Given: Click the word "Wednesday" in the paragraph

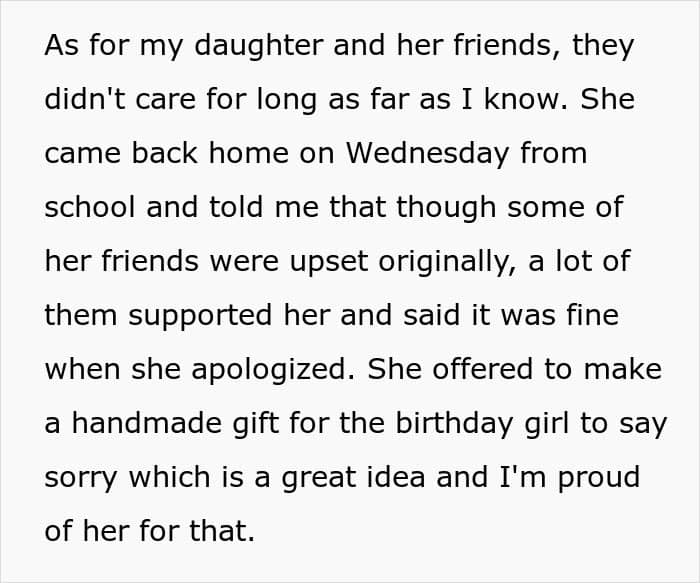Looking at the screenshot, I should [427, 154].
